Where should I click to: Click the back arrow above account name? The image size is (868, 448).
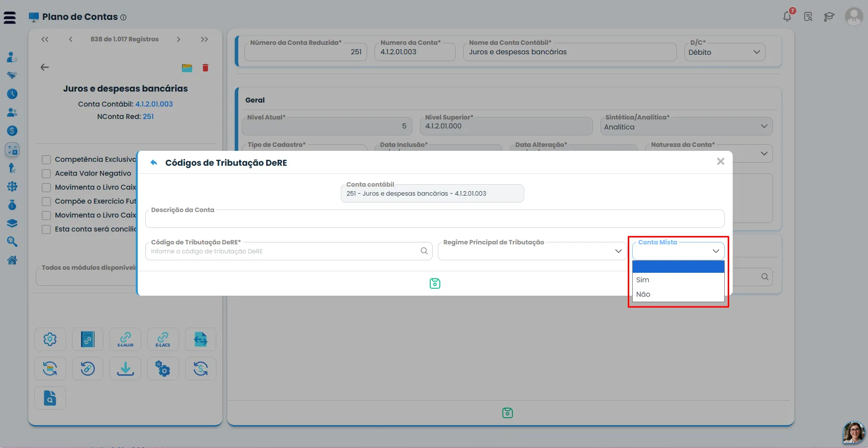click(45, 67)
